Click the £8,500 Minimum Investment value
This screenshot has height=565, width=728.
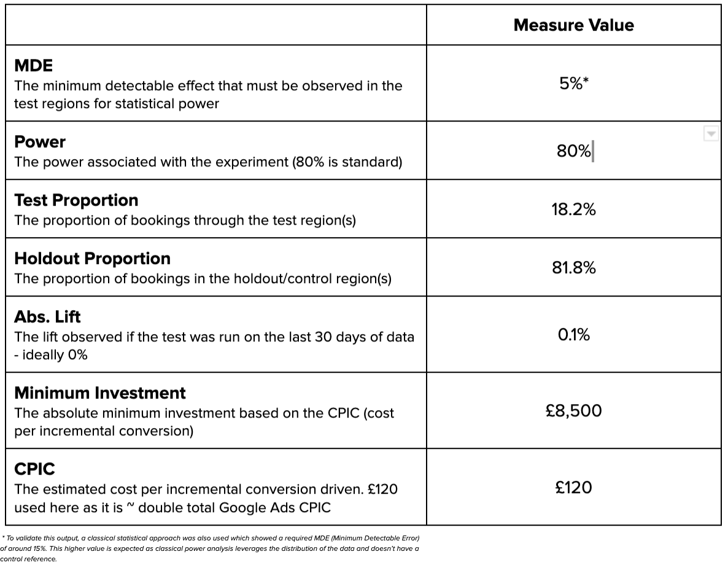573,411
